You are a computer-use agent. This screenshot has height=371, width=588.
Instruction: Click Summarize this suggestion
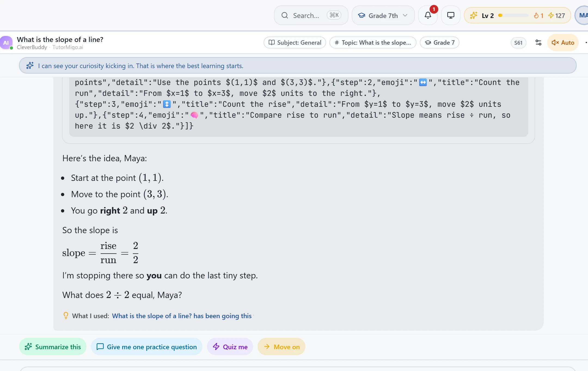[x=53, y=347]
